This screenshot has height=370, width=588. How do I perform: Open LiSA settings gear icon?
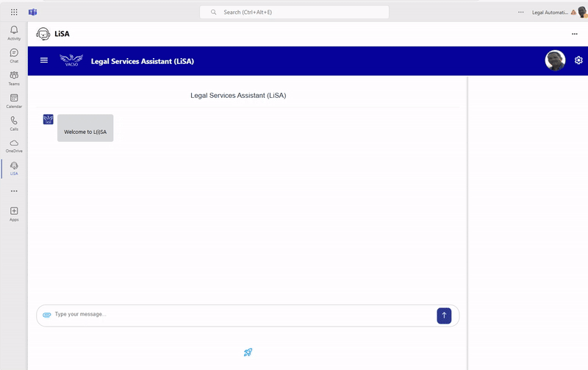tap(578, 60)
